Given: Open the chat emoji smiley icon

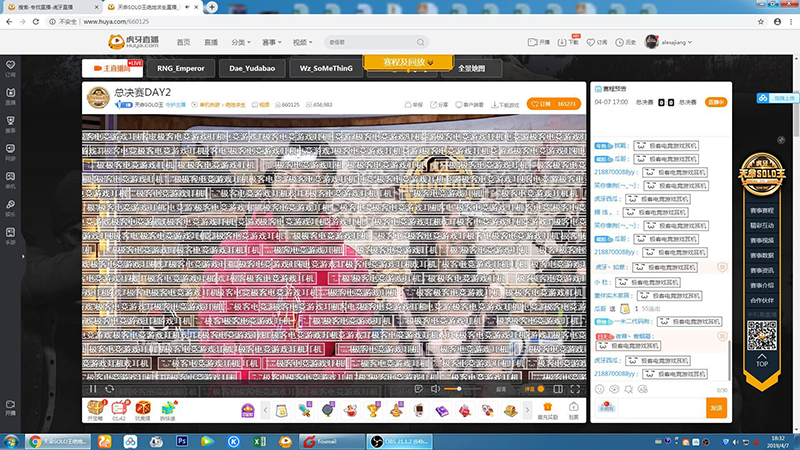Looking at the screenshot, I should click(x=599, y=389).
